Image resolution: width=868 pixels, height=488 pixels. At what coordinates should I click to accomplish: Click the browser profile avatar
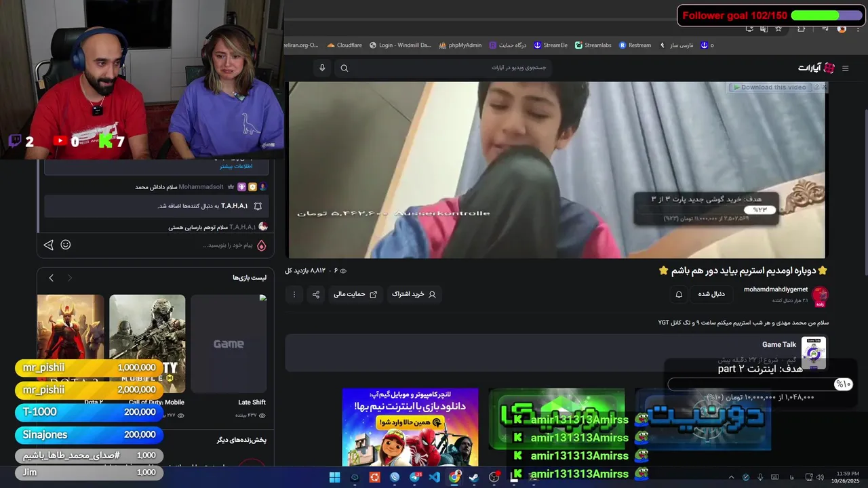[842, 29]
